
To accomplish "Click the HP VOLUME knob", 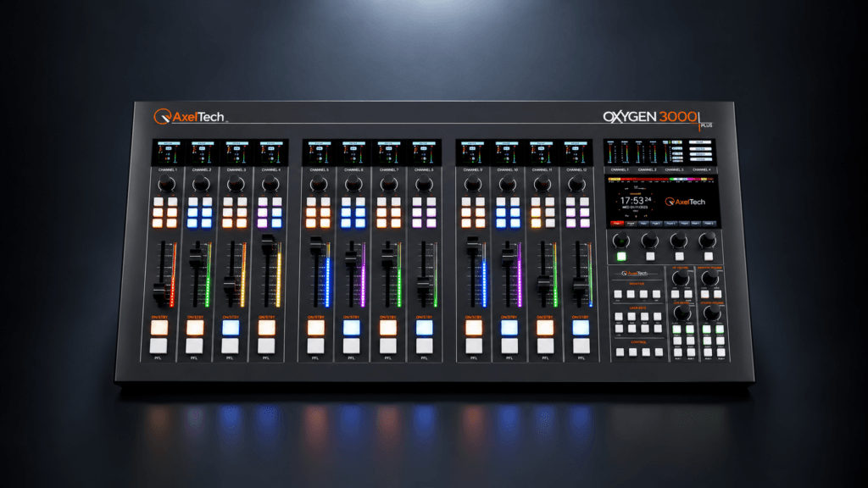I will 681,278.
